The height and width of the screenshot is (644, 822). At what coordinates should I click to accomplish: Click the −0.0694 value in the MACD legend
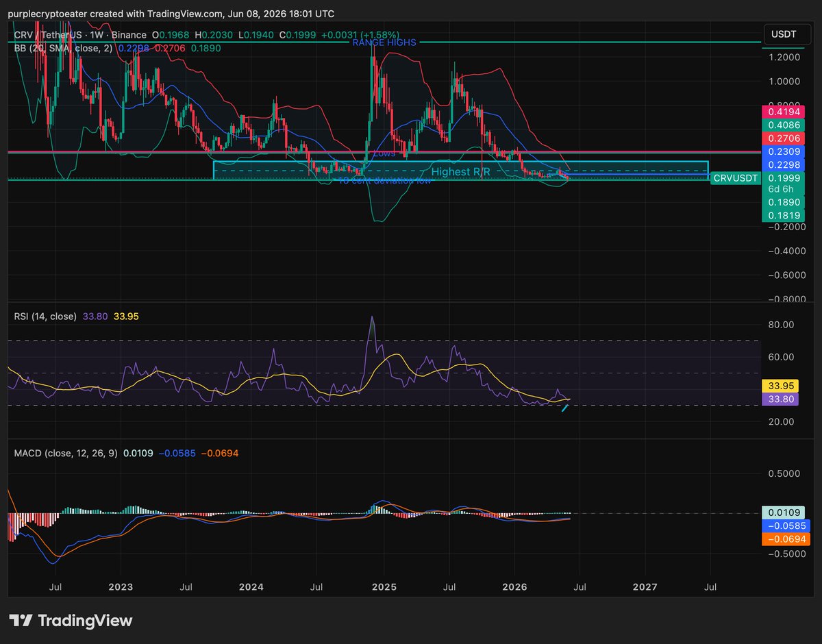coord(220,453)
